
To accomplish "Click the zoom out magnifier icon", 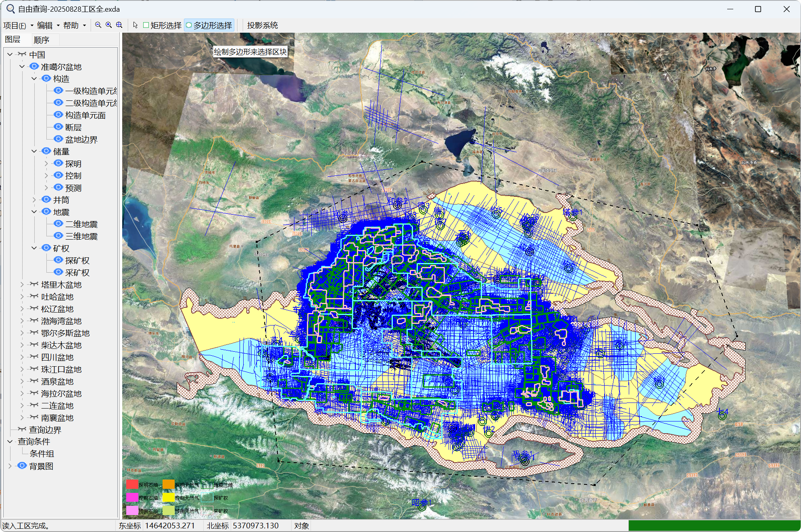I will point(98,25).
